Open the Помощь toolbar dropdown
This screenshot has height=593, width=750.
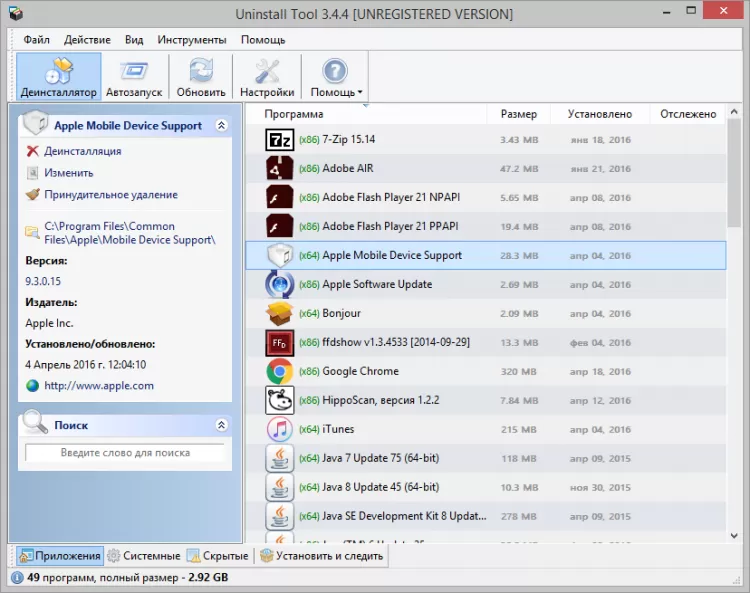(x=335, y=76)
